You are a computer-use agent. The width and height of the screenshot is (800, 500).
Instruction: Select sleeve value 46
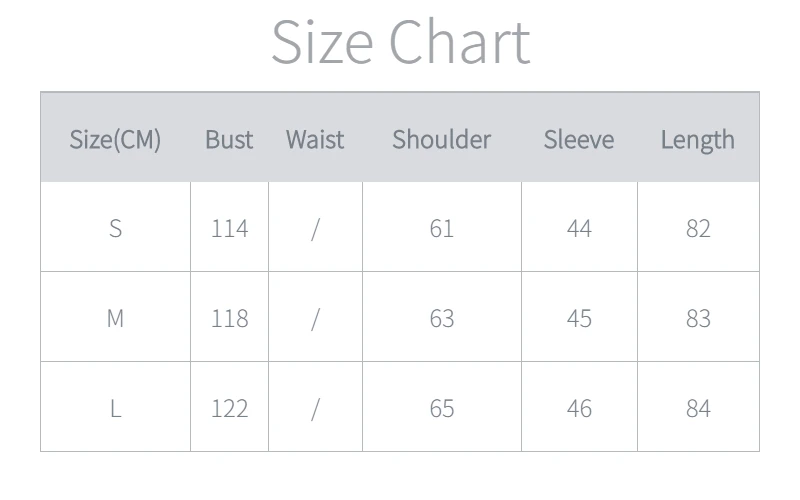tap(579, 408)
